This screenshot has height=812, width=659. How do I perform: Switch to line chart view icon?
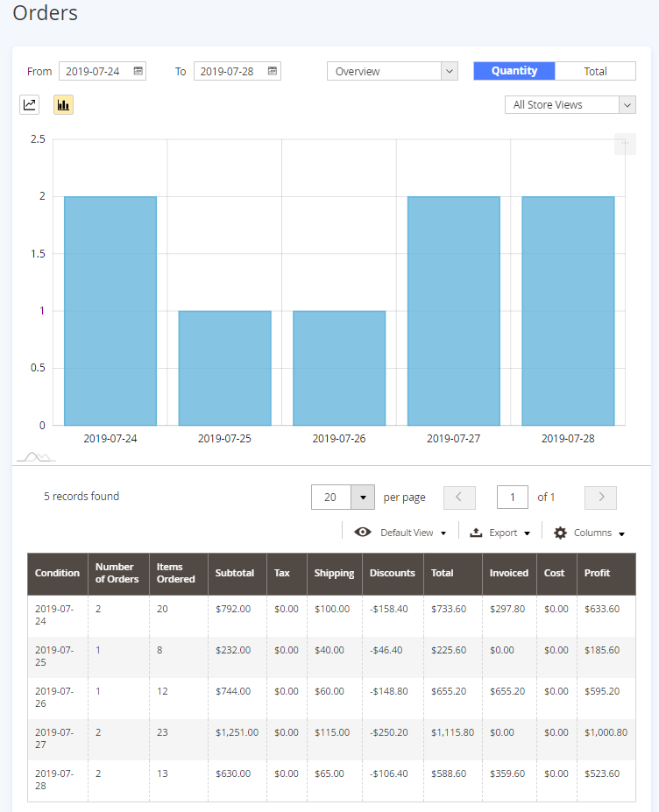pyautogui.click(x=30, y=105)
